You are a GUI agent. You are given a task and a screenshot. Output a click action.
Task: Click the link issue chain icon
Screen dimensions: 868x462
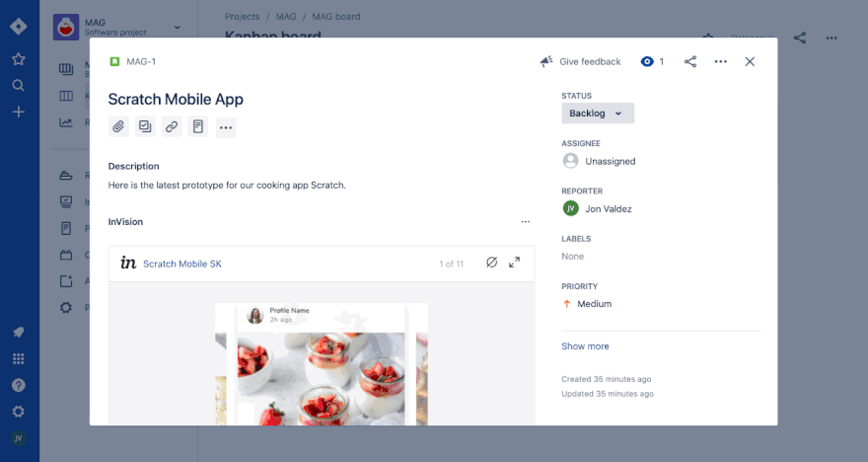click(x=172, y=127)
